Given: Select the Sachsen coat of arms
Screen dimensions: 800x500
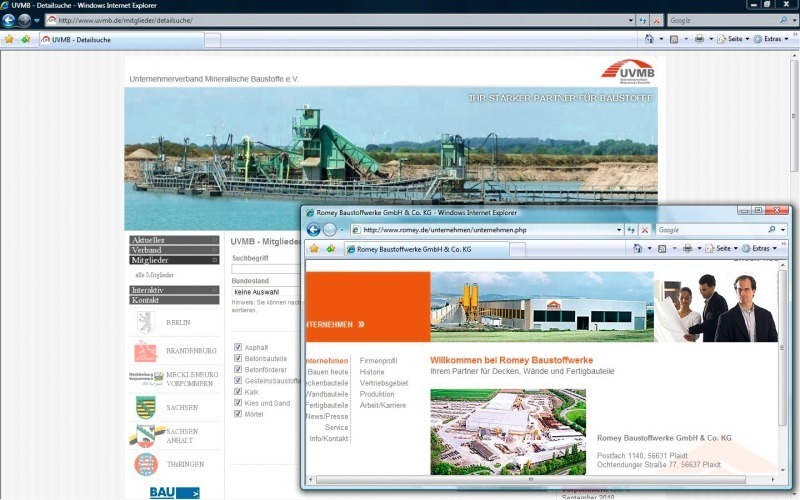Looking at the screenshot, I should 145,408.
